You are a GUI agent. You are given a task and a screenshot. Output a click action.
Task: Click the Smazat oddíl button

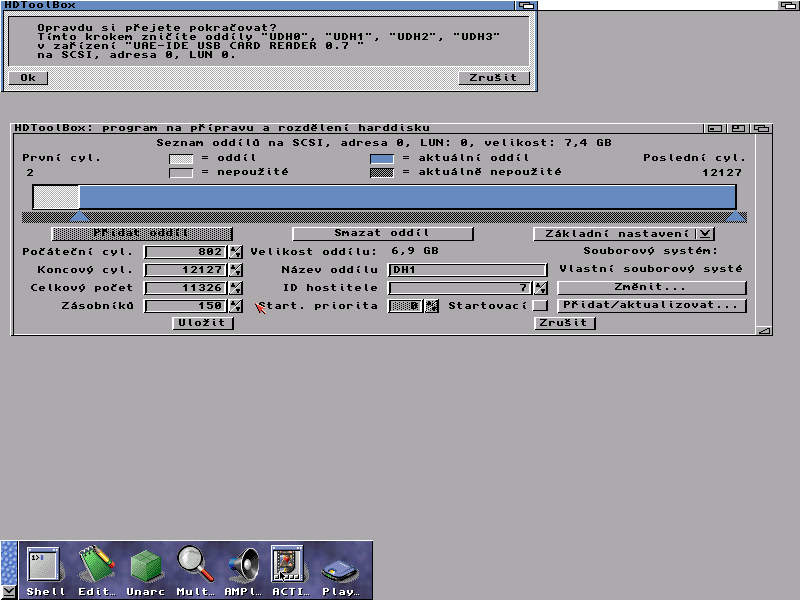383,233
